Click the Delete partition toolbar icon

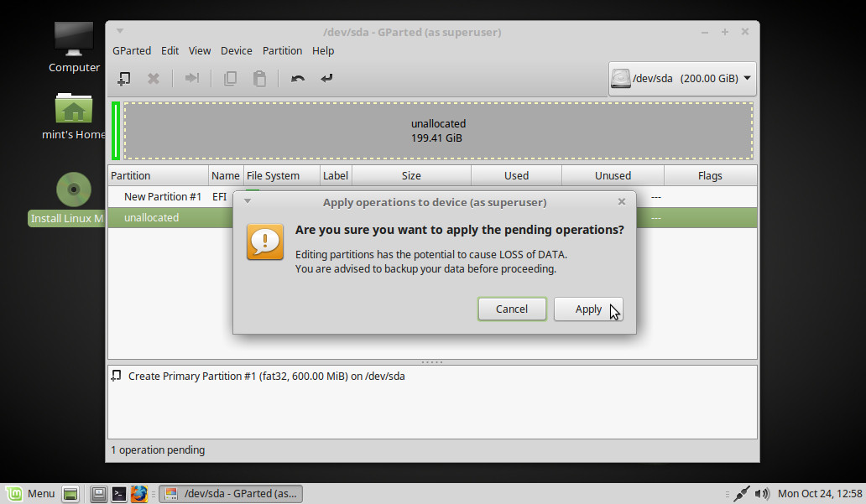154,79
